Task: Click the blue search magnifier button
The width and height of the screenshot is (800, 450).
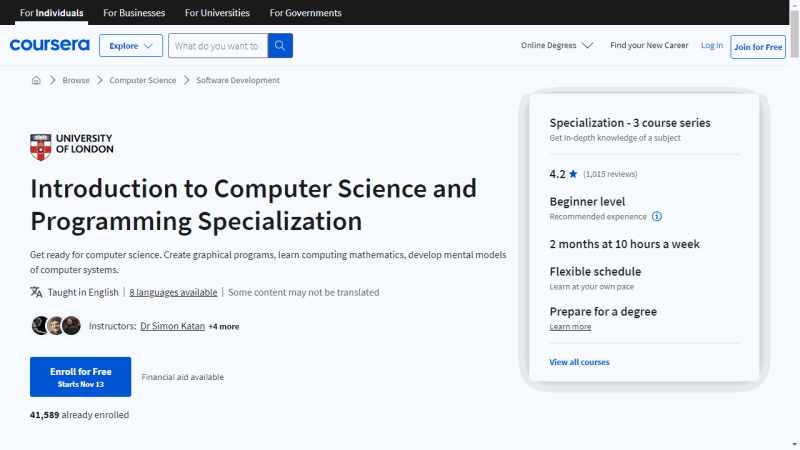Action: tap(280, 46)
